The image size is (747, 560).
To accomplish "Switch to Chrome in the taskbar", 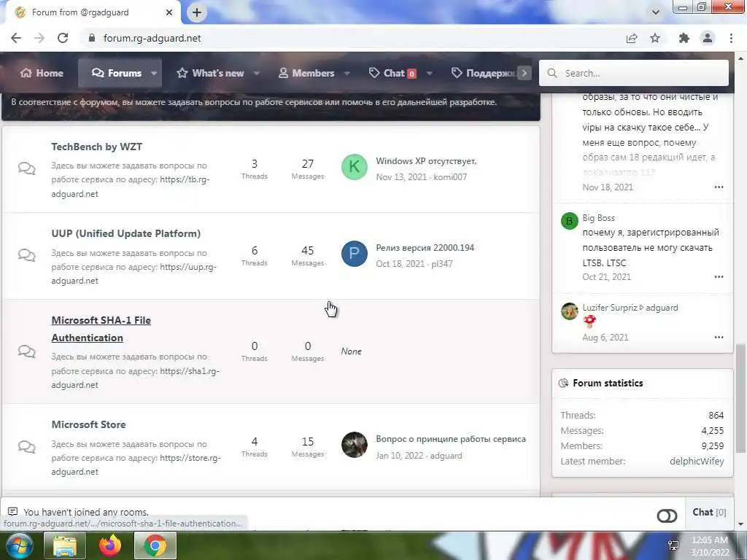I will [x=155, y=545].
